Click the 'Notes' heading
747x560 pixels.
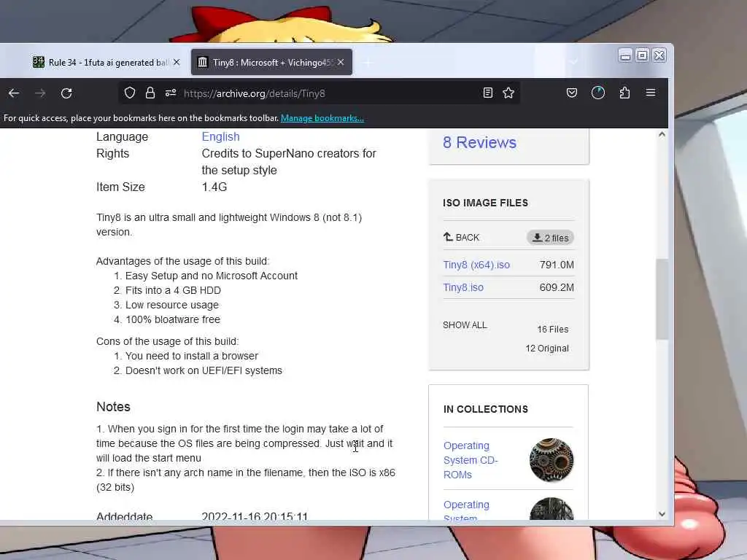point(113,407)
